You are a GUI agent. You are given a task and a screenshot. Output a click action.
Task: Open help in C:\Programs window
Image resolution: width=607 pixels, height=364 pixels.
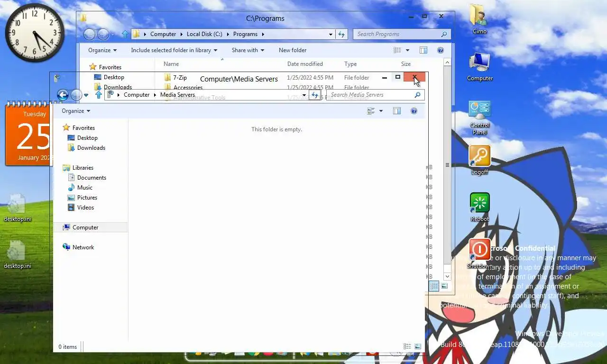coord(441,50)
